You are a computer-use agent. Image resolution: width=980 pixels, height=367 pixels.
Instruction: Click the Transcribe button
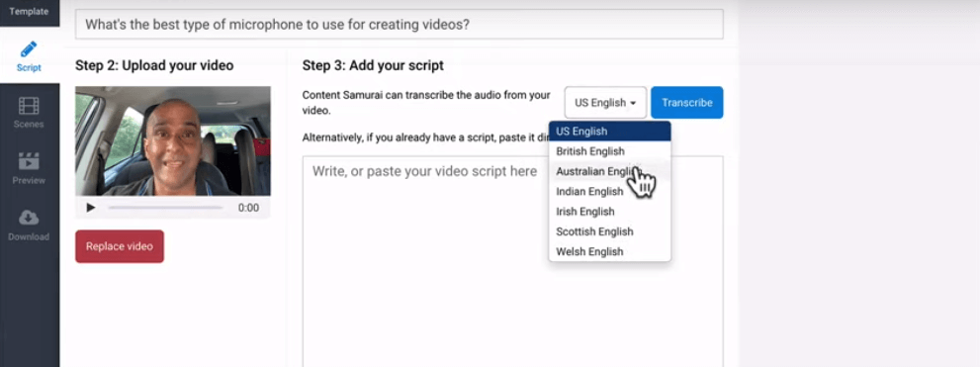(687, 103)
